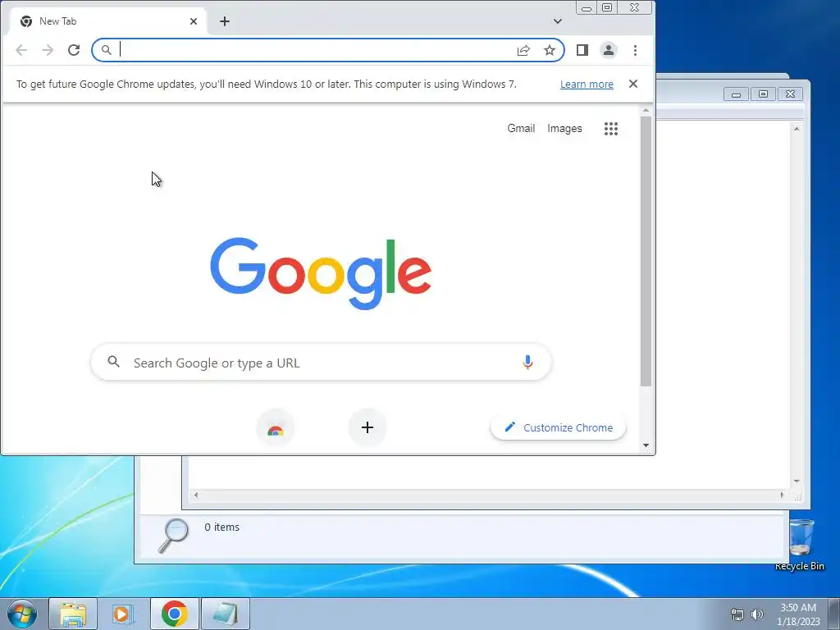Select the New Tab tab

tap(107, 21)
